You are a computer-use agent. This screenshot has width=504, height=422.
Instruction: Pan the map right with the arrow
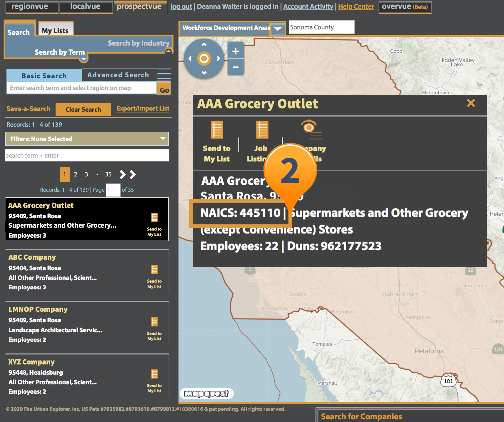pyautogui.click(x=218, y=59)
